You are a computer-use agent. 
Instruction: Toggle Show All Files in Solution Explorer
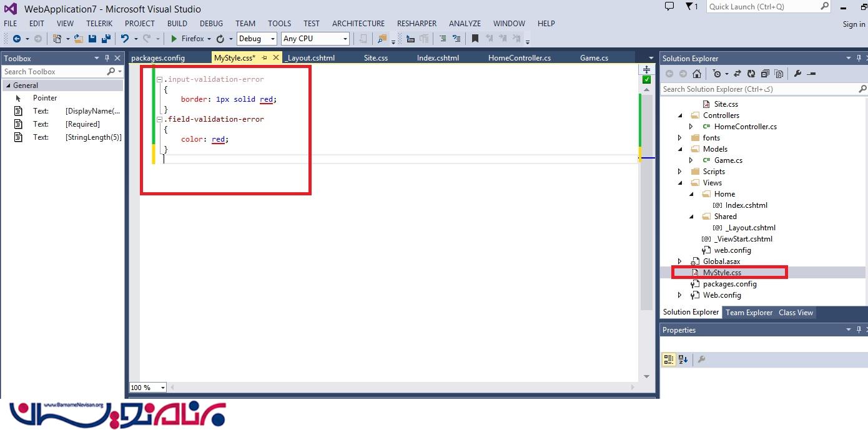(x=778, y=74)
